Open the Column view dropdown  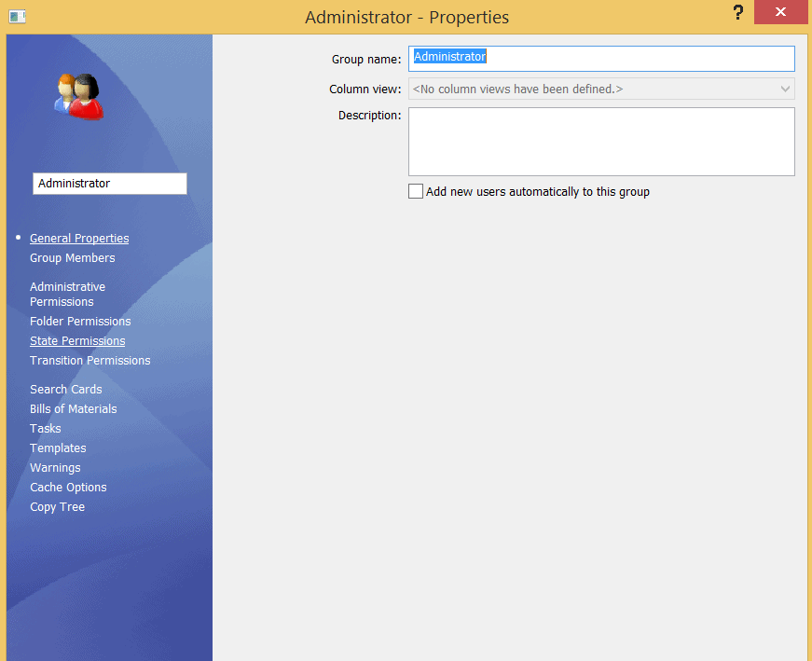pos(601,90)
